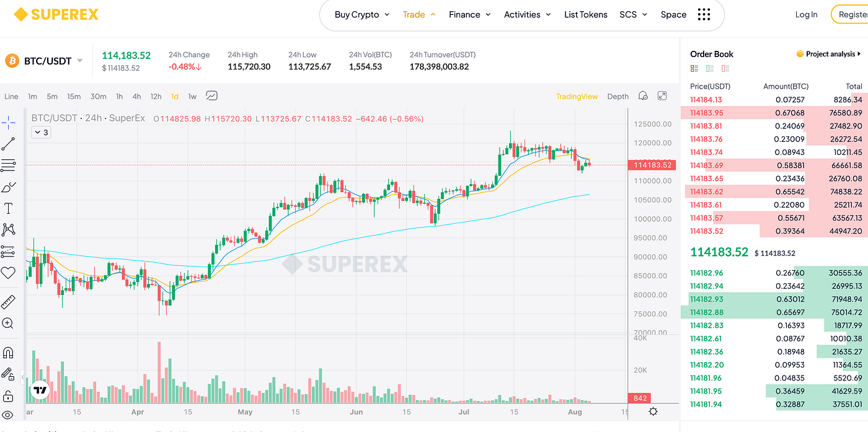This screenshot has height=432, width=868.
Task: Select the brush drawing tool
Action: click(x=8, y=187)
